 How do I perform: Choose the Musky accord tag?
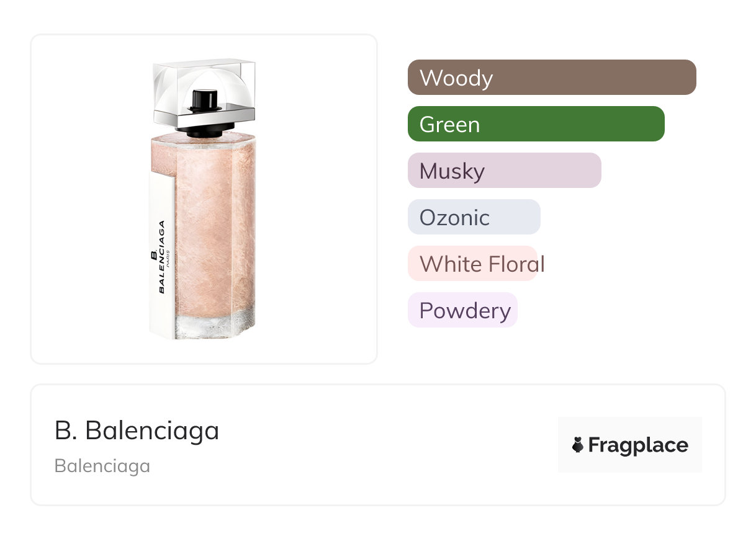click(x=504, y=171)
